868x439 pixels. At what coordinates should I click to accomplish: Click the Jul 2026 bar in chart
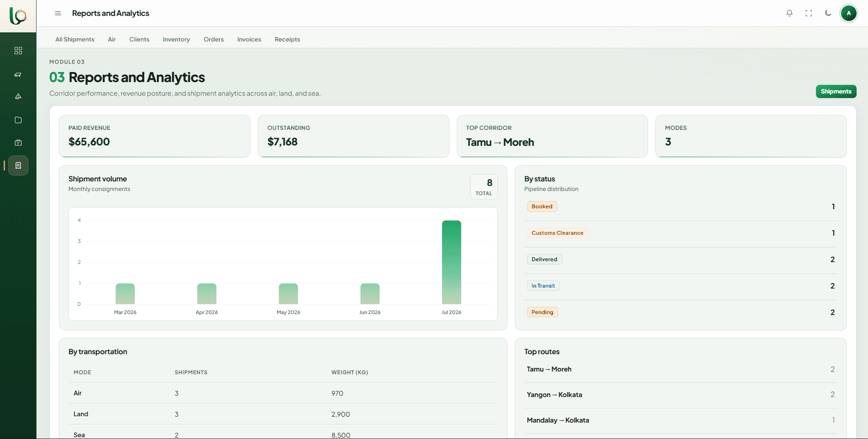tap(451, 263)
